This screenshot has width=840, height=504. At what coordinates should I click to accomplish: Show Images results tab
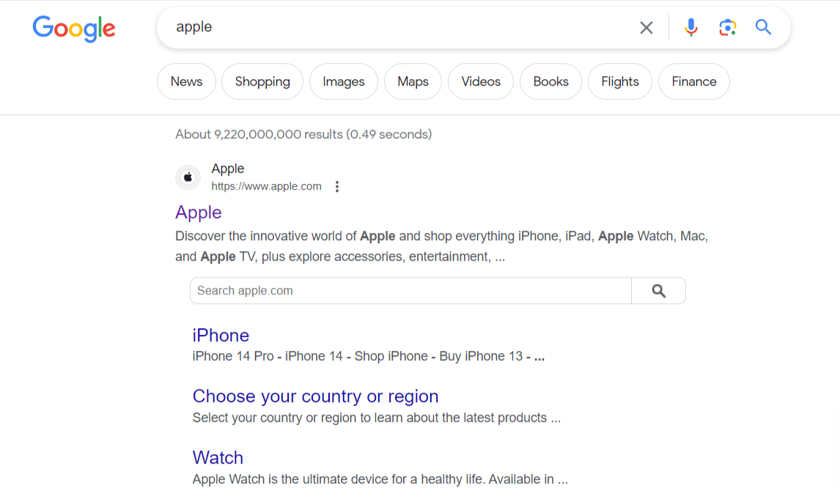coord(344,81)
